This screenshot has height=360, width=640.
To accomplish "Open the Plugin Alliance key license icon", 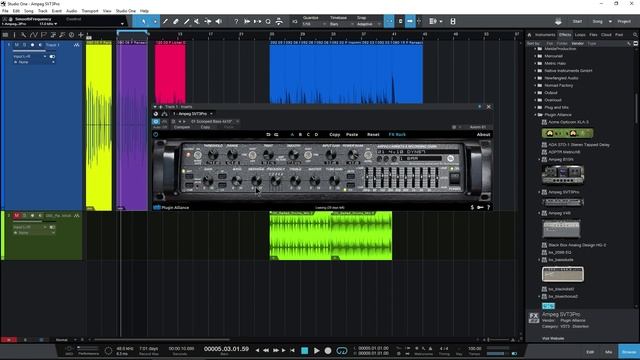I will click(x=480, y=207).
